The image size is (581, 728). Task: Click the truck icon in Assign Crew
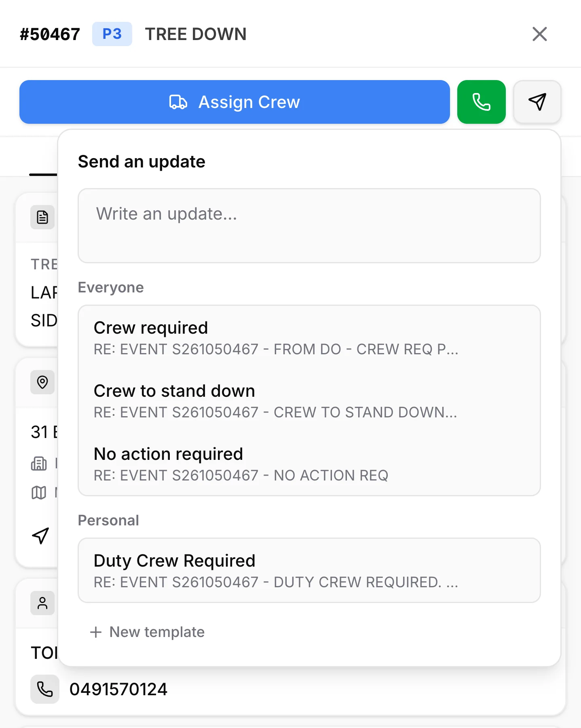(x=178, y=102)
